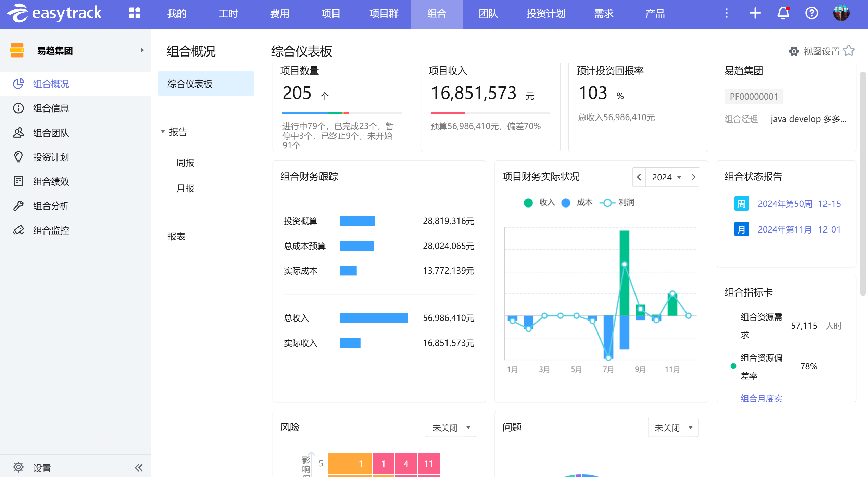
Task: Open user avatar profile menu
Action: pyautogui.click(x=841, y=13)
